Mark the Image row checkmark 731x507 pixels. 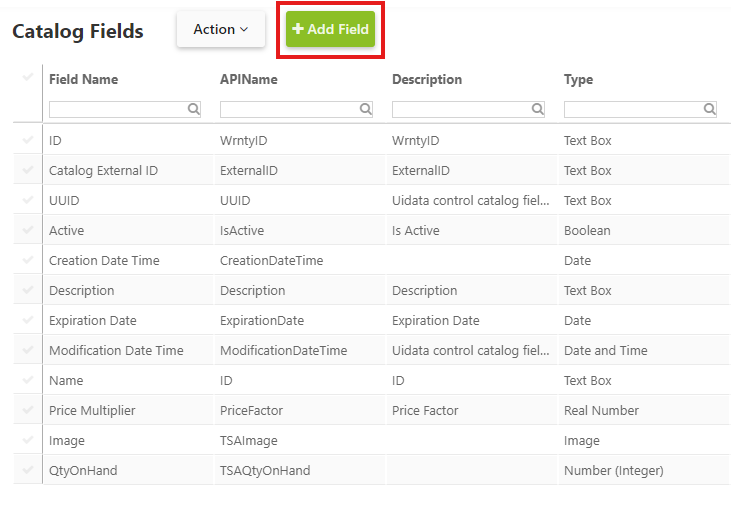tap(28, 441)
